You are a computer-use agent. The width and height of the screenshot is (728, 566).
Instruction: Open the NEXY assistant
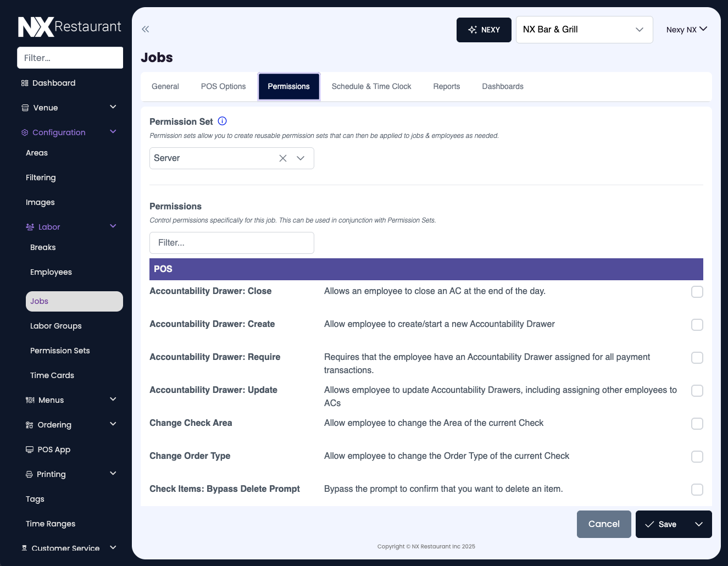click(484, 30)
